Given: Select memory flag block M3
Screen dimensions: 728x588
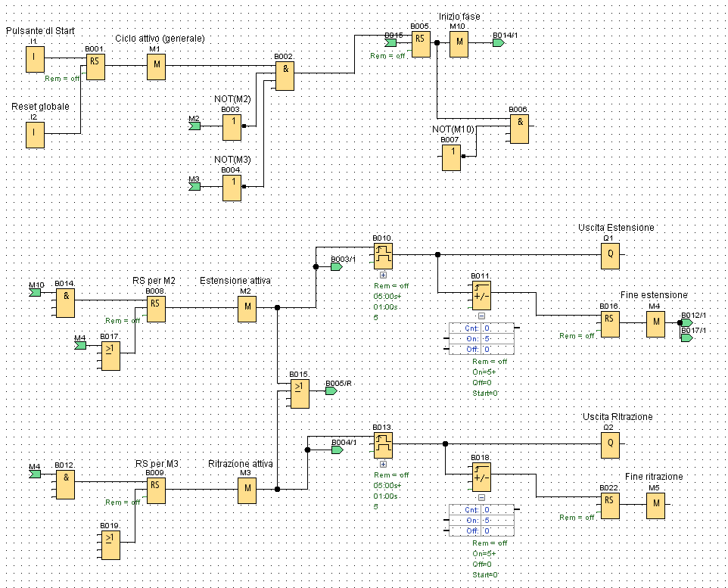Looking at the screenshot, I should 247,490.
